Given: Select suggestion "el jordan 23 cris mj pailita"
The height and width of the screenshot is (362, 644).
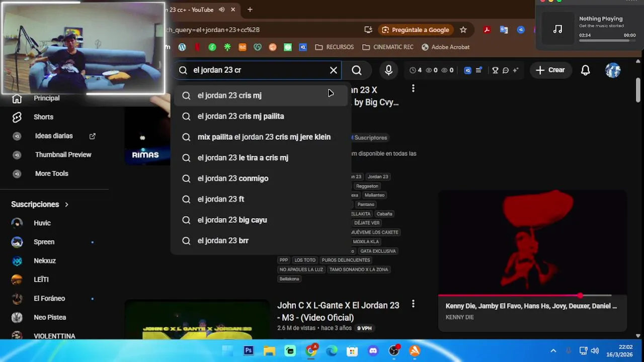Looking at the screenshot, I should tap(260, 116).
